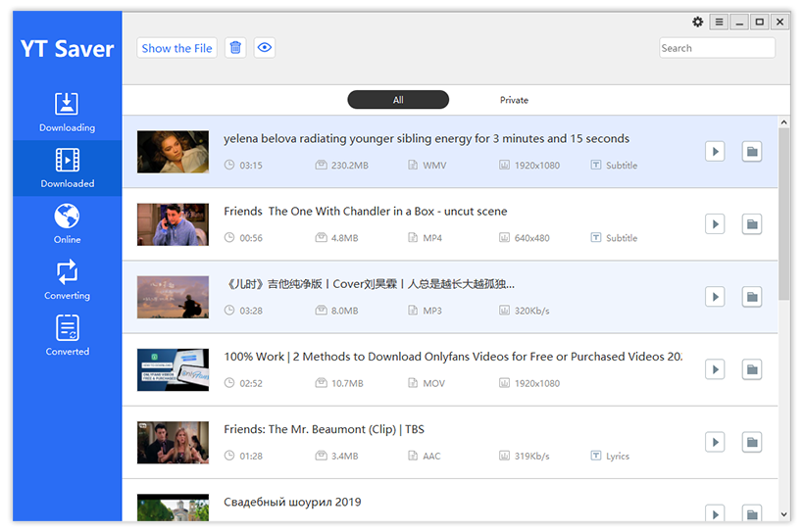
Task: Open settings with the gear icon
Action: point(698,22)
